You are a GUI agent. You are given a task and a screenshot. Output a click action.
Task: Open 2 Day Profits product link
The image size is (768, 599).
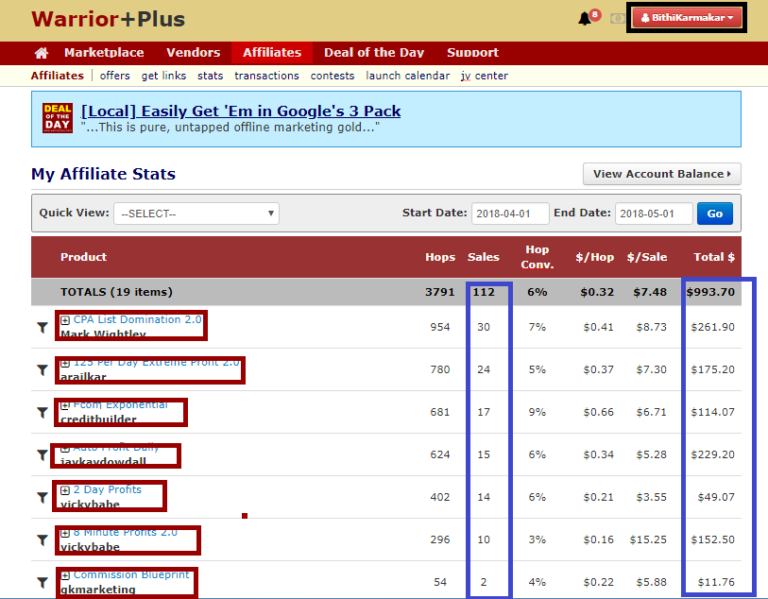point(107,490)
